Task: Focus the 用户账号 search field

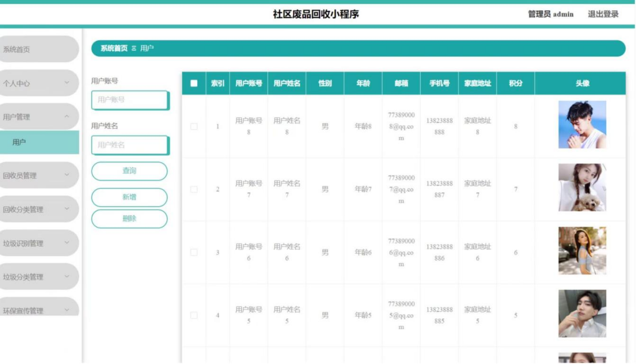Action: pyautogui.click(x=130, y=100)
